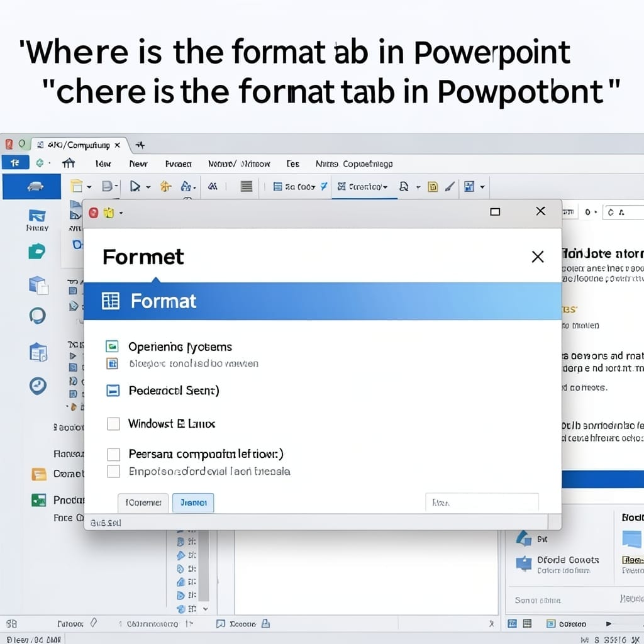Open the 'Crcarico' dropdown in the toolbar

pos(362,187)
